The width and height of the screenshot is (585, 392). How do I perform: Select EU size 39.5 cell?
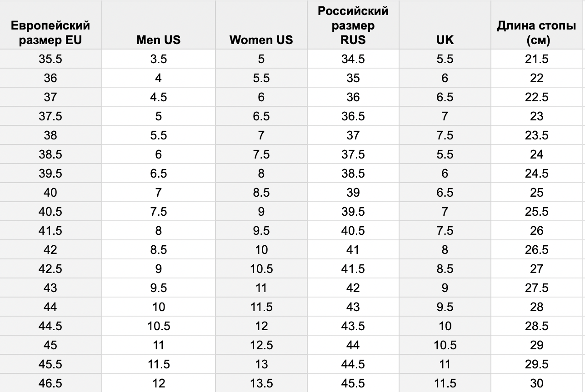click(x=50, y=174)
